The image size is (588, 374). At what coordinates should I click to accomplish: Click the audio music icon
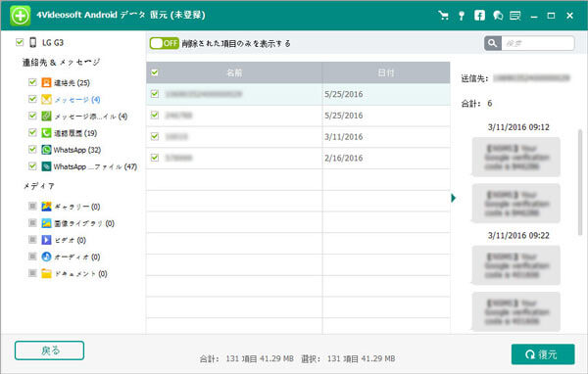[x=46, y=257]
